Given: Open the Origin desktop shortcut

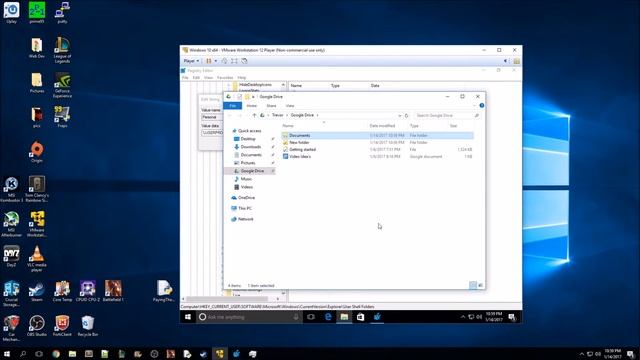Looking at the screenshot, I should [x=37, y=152].
